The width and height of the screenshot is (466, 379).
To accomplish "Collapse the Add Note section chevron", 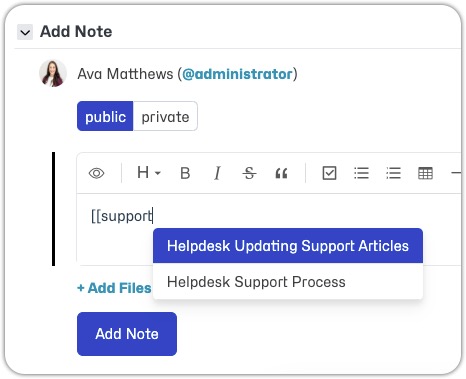I will tap(25, 32).
